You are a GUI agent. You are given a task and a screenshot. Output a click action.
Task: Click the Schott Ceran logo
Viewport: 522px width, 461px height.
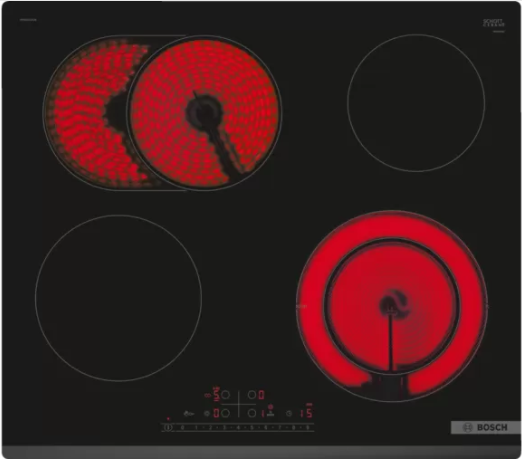tap(494, 23)
